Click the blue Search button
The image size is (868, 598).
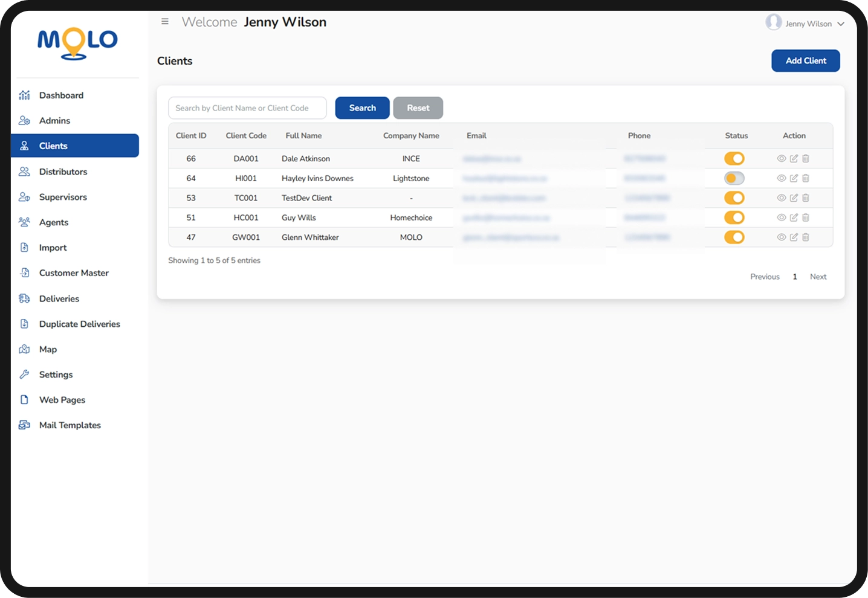[x=362, y=108]
